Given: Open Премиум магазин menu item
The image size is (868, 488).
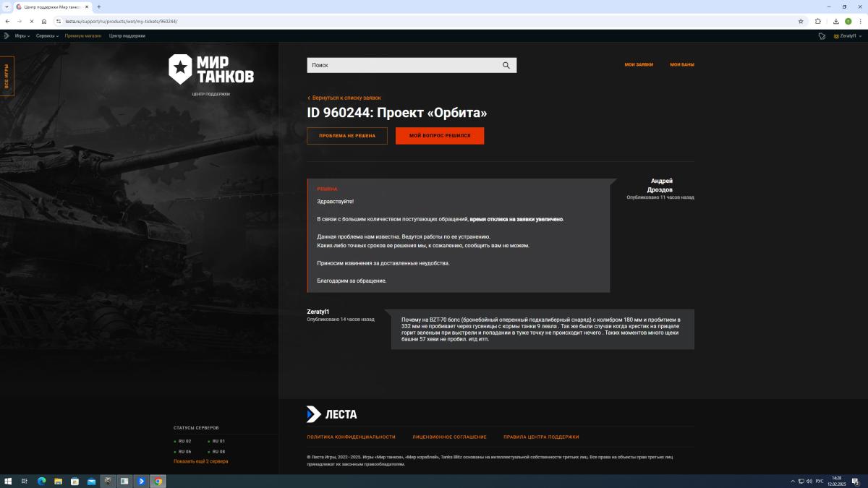Looking at the screenshot, I should [x=82, y=35].
